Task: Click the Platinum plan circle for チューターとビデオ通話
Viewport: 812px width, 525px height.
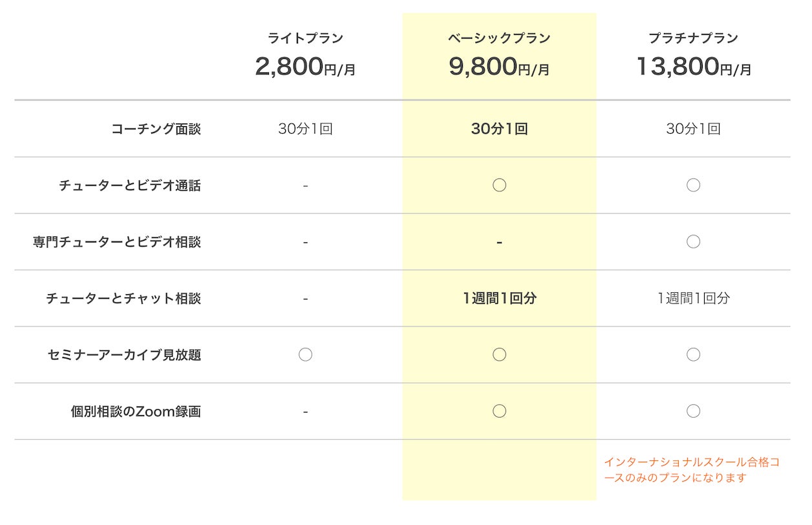Action: [x=693, y=186]
